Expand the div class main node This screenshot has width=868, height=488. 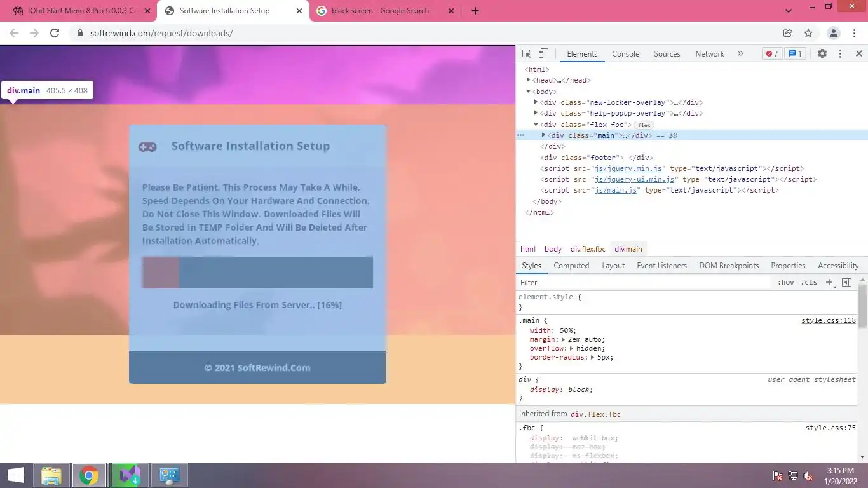coord(543,135)
